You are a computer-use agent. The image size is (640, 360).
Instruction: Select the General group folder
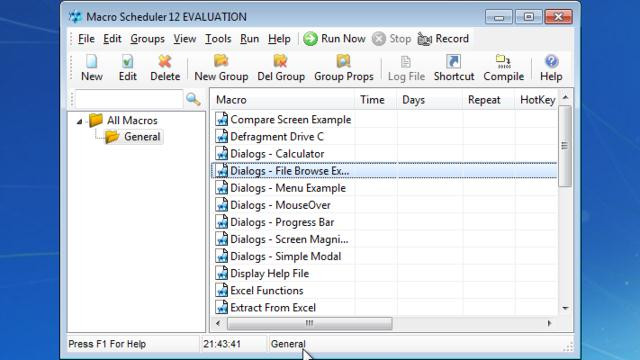[x=133, y=137]
